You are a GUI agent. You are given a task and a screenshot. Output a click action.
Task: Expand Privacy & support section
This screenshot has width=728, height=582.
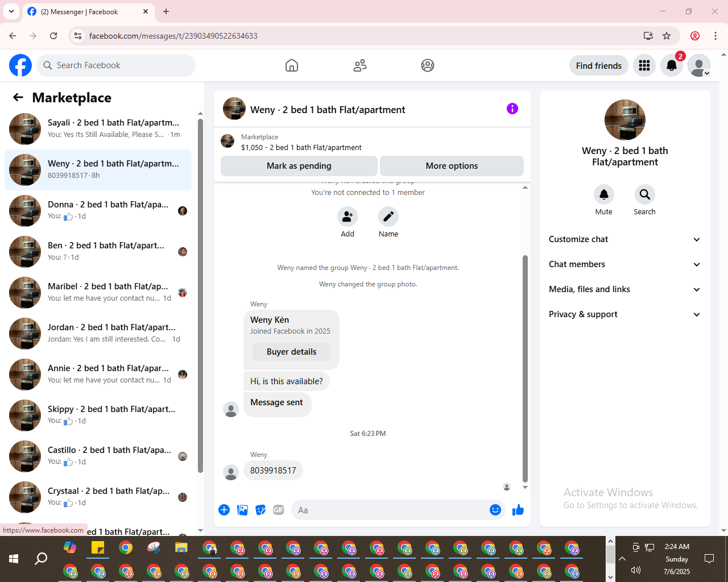pyautogui.click(x=624, y=314)
